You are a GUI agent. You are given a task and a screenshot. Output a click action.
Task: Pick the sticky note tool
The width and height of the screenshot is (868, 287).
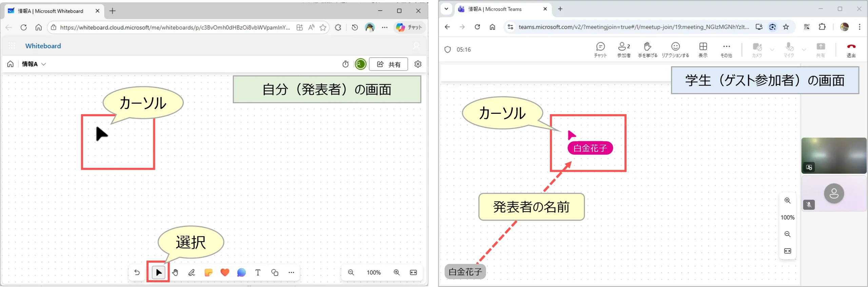pyautogui.click(x=208, y=272)
